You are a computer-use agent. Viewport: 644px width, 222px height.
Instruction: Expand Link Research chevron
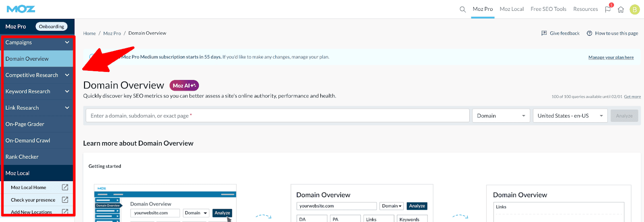(67, 108)
